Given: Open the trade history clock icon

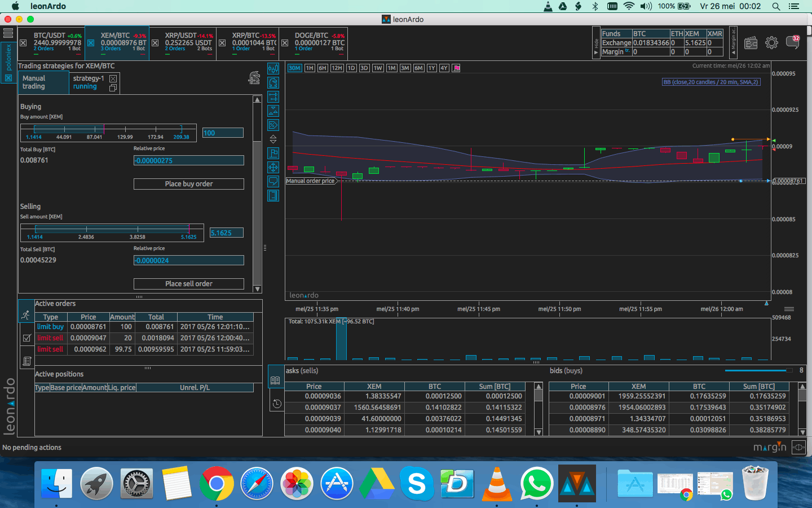Looking at the screenshot, I should [276, 404].
